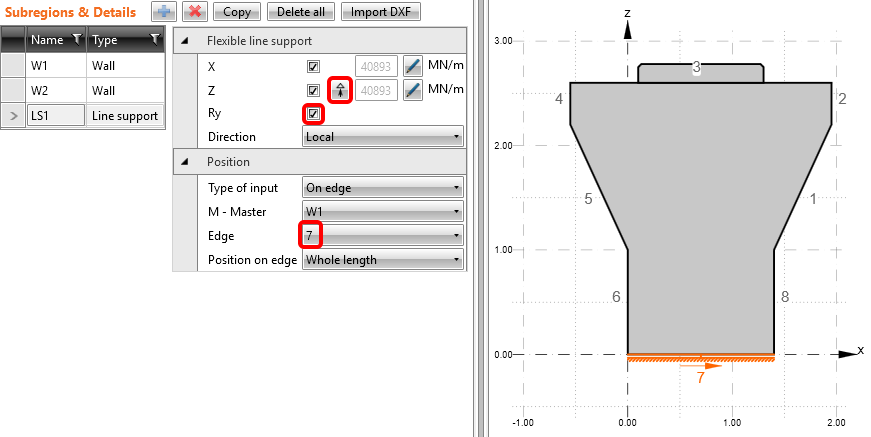Screen dimensions: 871x437
Task: Click the compression-only icon in Z row
Action: point(340,90)
